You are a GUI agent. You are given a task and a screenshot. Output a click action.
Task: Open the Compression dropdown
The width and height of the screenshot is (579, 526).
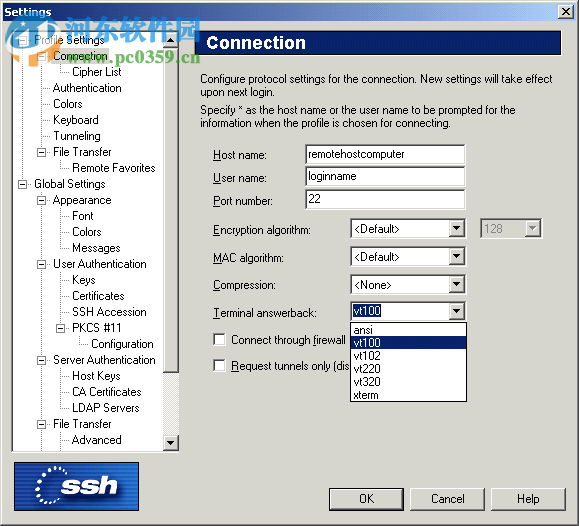[x=456, y=284]
